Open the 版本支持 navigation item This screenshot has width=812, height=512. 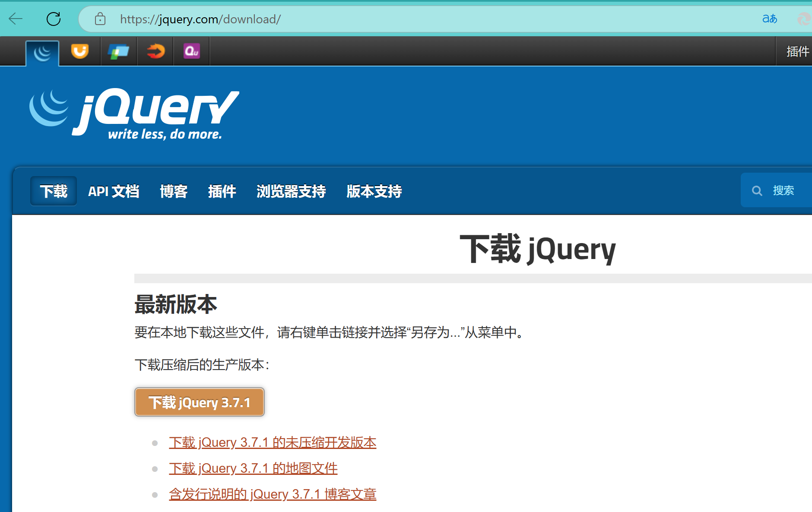tap(374, 191)
